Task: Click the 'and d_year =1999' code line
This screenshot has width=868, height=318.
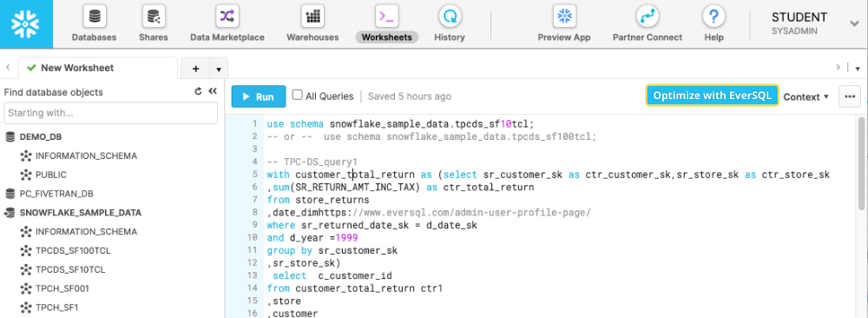Action: (312, 238)
